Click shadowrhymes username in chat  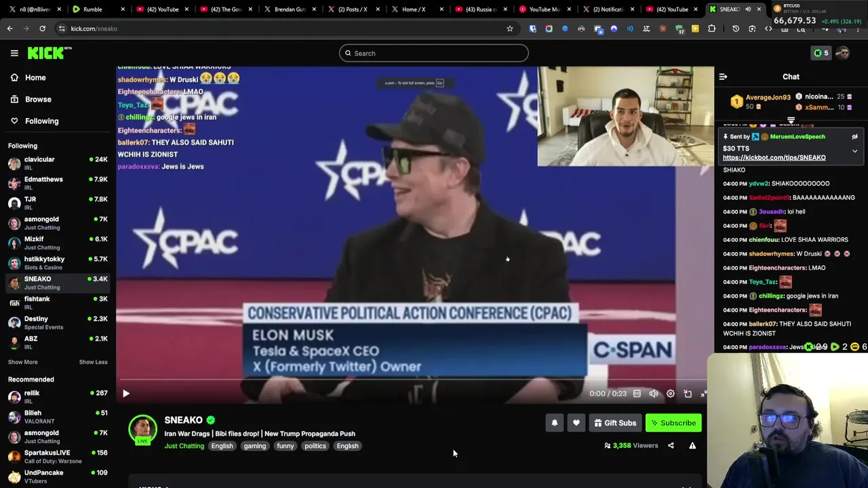click(x=771, y=254)
